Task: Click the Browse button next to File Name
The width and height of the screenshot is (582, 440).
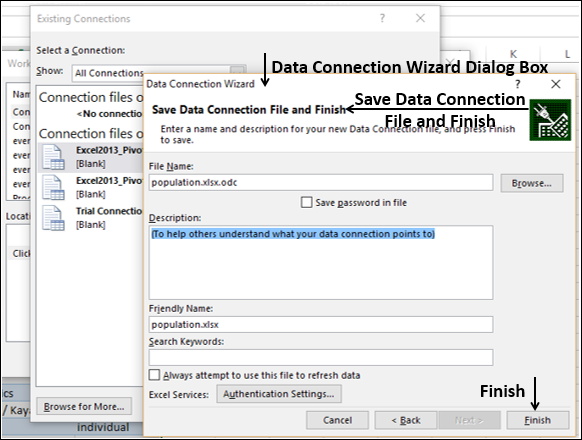Action: tap(532, 183)
